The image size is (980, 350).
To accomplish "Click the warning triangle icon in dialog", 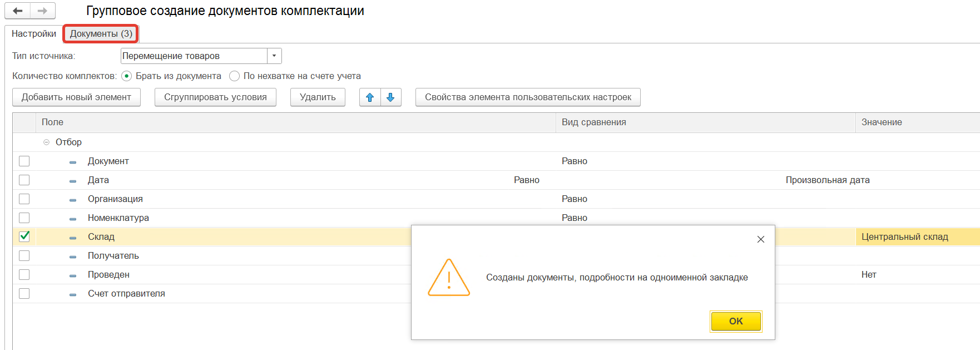I will click(x=449, y=277).
